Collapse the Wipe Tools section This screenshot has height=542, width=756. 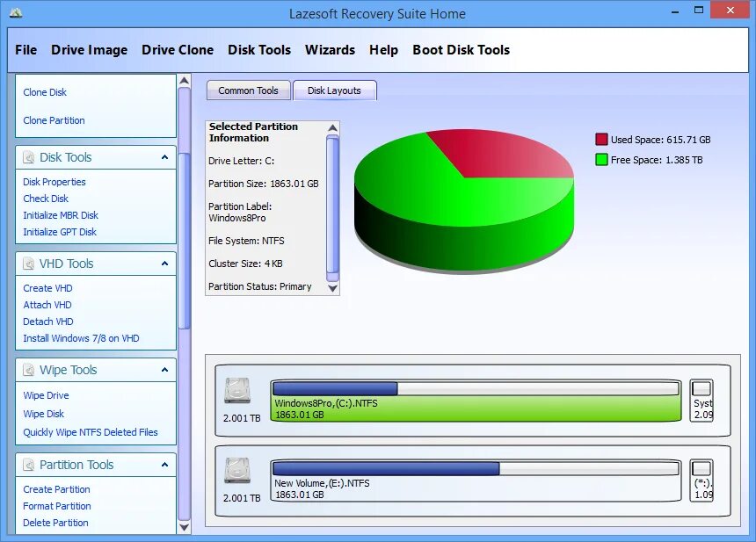(165, 370)
